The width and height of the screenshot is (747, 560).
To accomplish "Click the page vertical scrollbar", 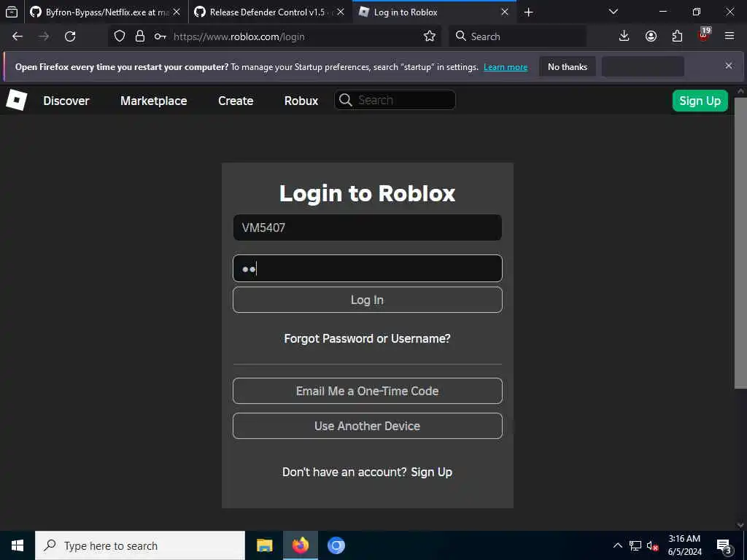I will 740,243.
